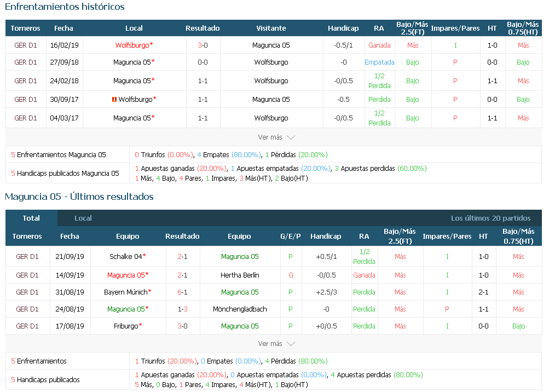
Task: Click Impares/Pares header in results table
Action: (x=447, y=237)
